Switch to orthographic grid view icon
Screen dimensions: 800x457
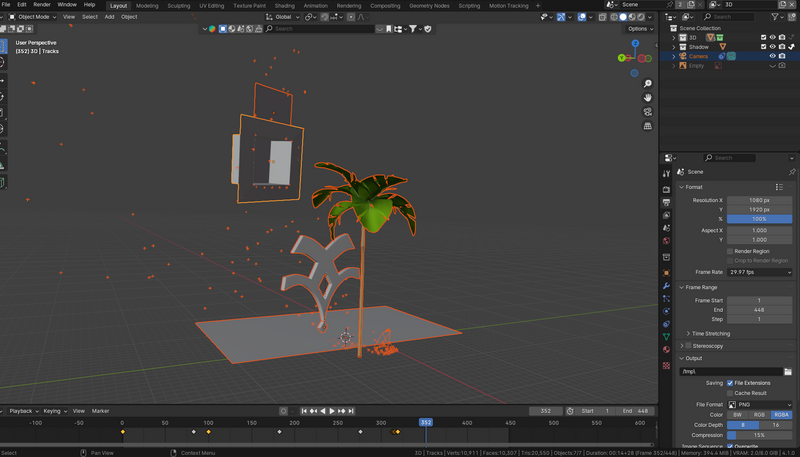coord(649,127)
